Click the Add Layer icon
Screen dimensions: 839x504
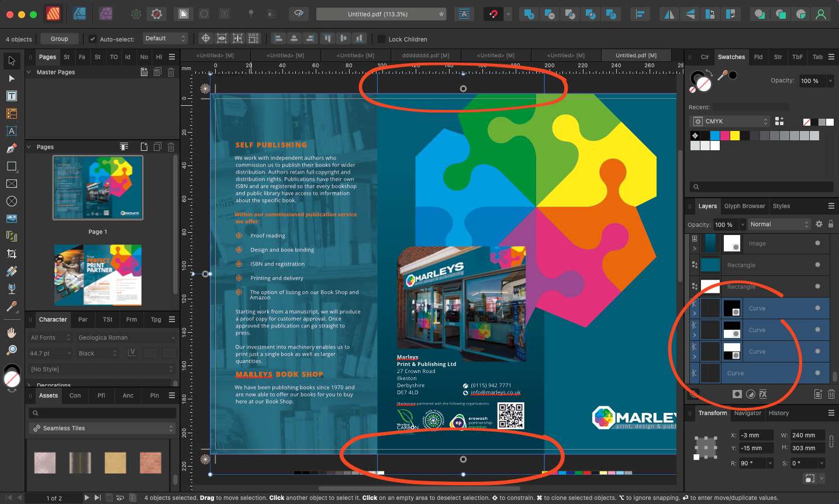[818, 394]
